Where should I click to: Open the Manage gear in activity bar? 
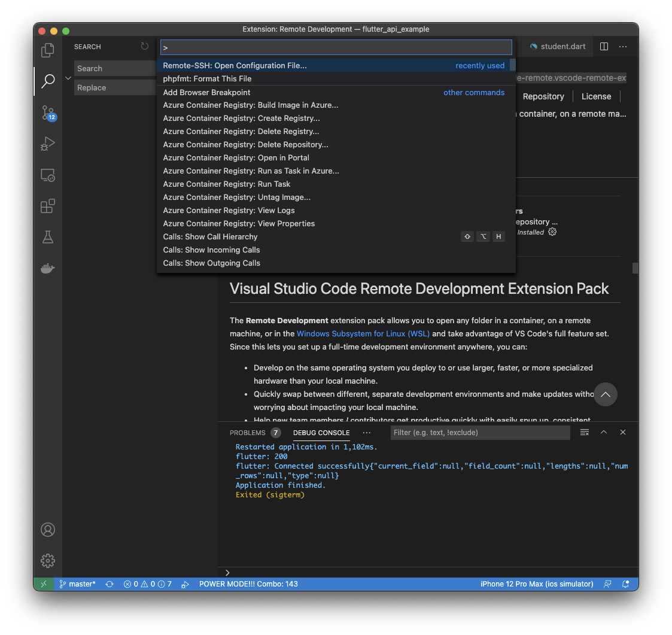pyautogui.click(x=47, y=560)
